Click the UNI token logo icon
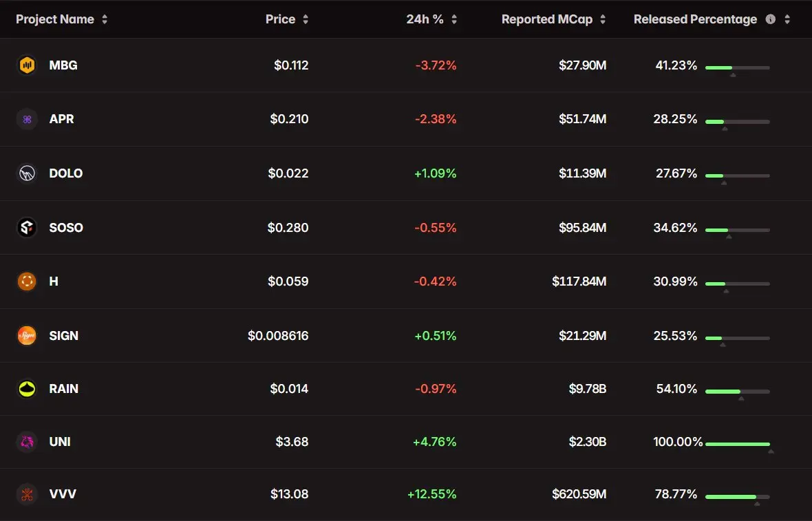812x521 pixels. point(27,442)
